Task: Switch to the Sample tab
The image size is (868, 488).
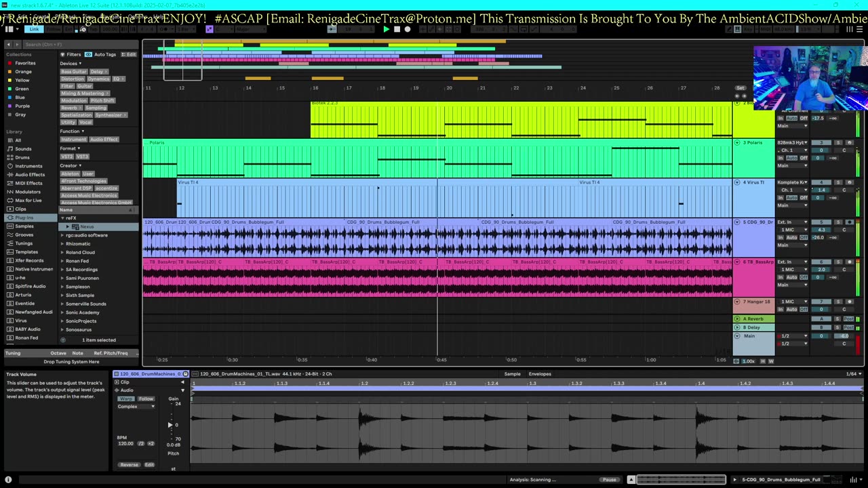Action: [x=512, y=373]
